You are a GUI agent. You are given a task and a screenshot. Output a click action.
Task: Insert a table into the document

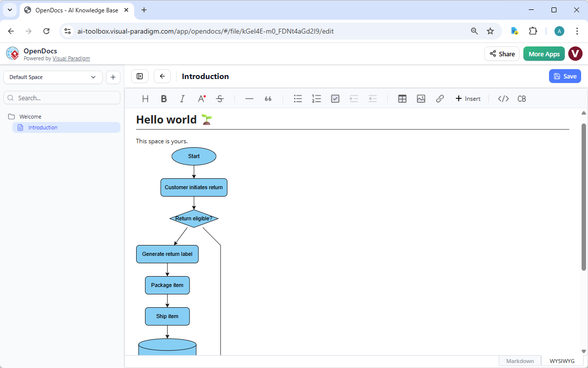coord(402,98)
